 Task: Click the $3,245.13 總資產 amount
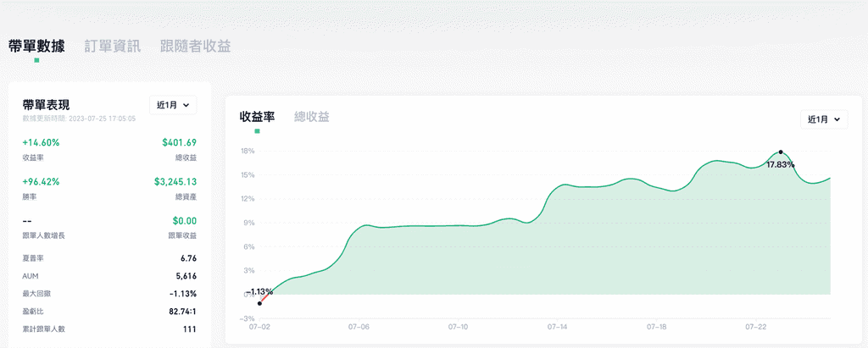[175, 181]
